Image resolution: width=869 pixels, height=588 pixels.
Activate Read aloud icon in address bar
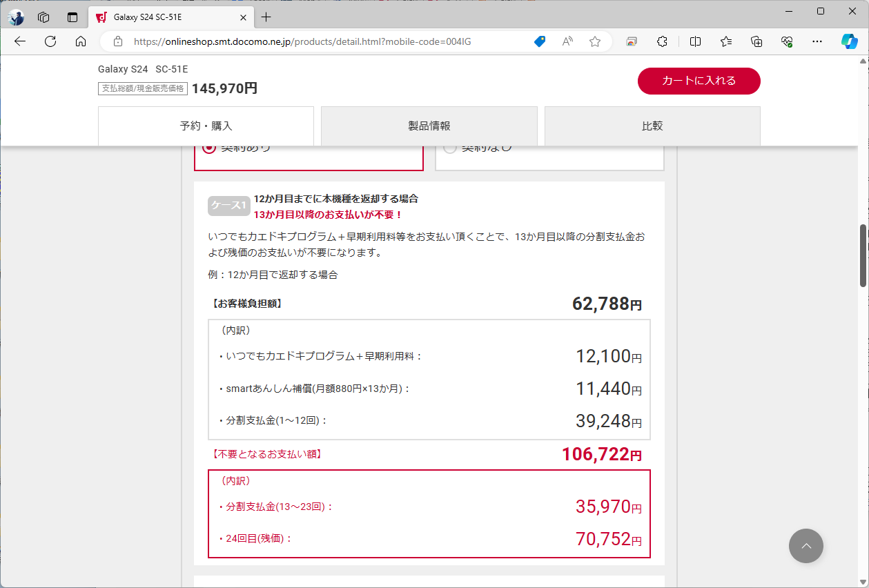point(567,41)
